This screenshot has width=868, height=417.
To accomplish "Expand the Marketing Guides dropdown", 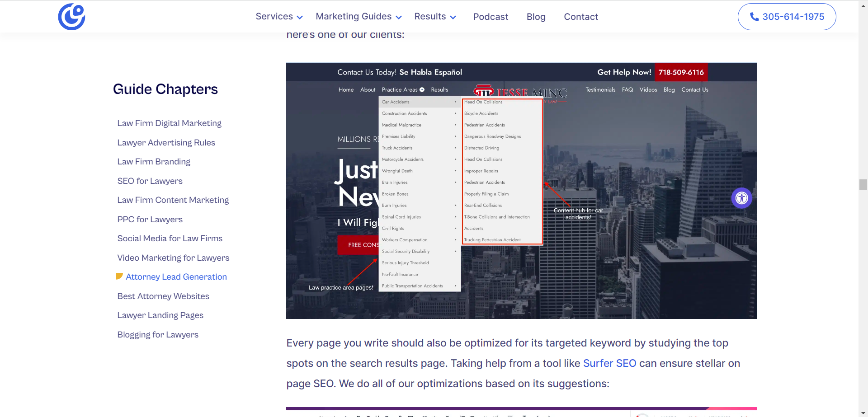I will click(x=358, y=17).
